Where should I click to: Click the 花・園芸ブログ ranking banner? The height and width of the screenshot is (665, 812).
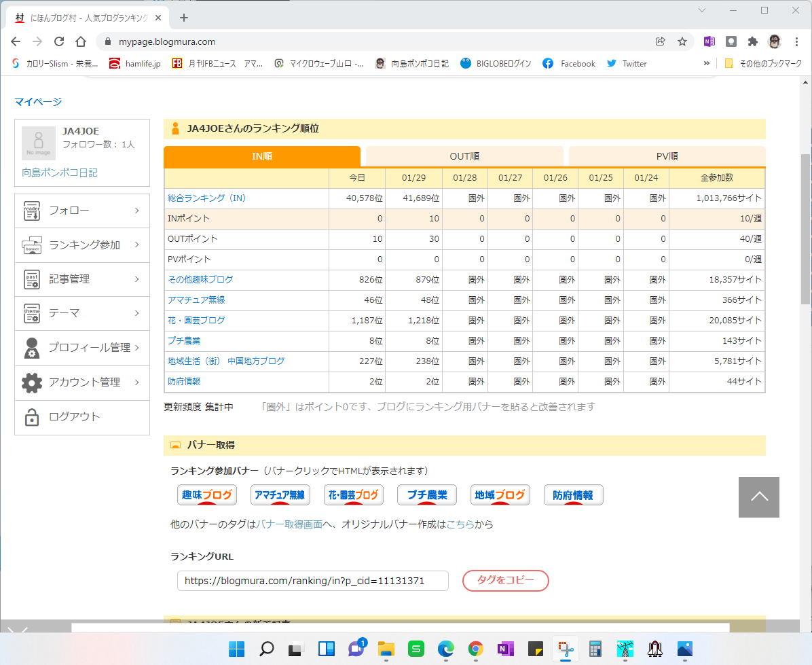(x=354, y=495)
